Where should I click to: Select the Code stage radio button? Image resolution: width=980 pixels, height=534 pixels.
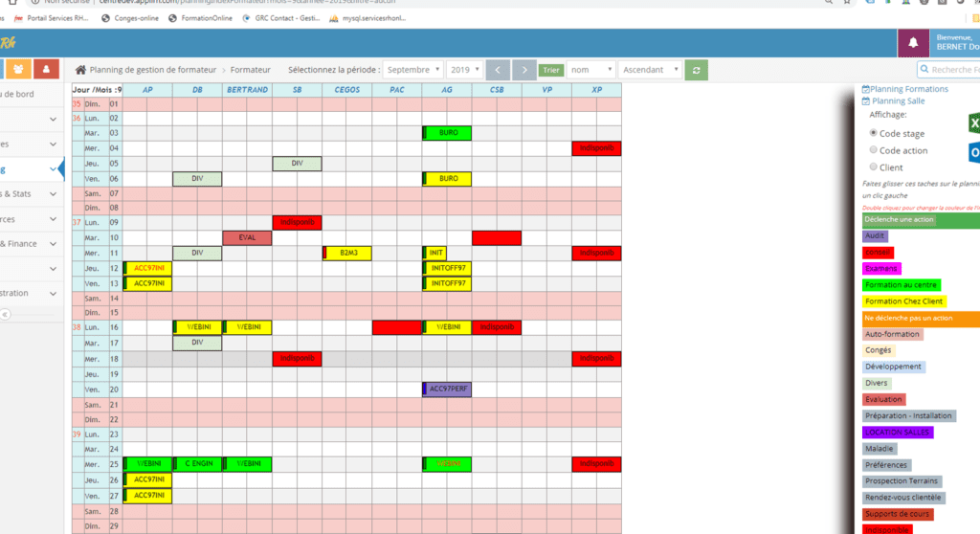(x=873, y=133)
